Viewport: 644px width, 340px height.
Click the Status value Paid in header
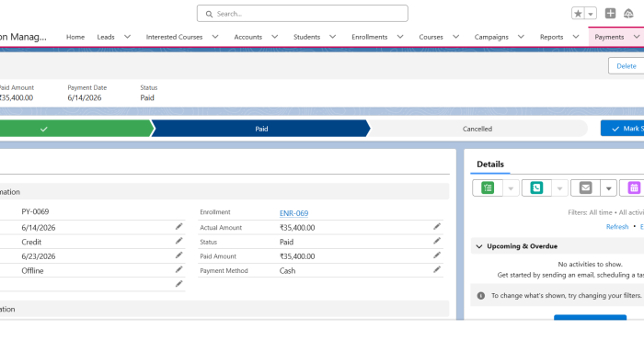[x=147, y=97]
